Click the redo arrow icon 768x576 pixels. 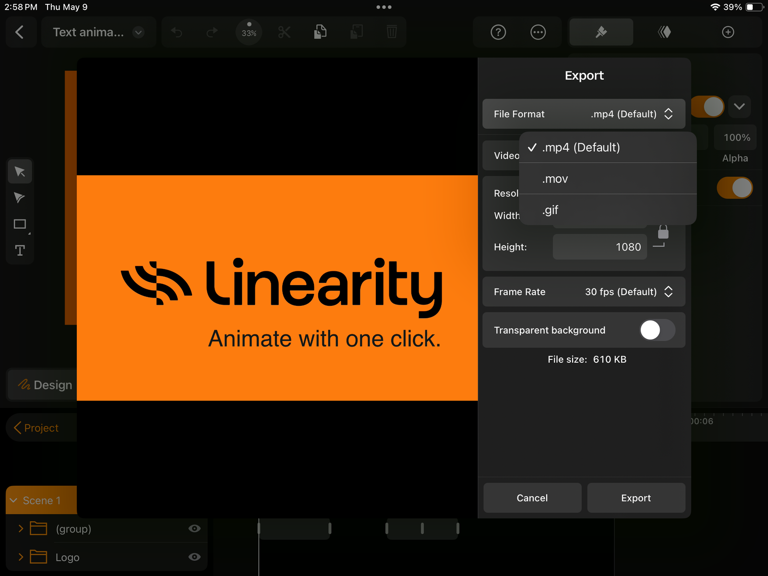(x=212, y=32)
